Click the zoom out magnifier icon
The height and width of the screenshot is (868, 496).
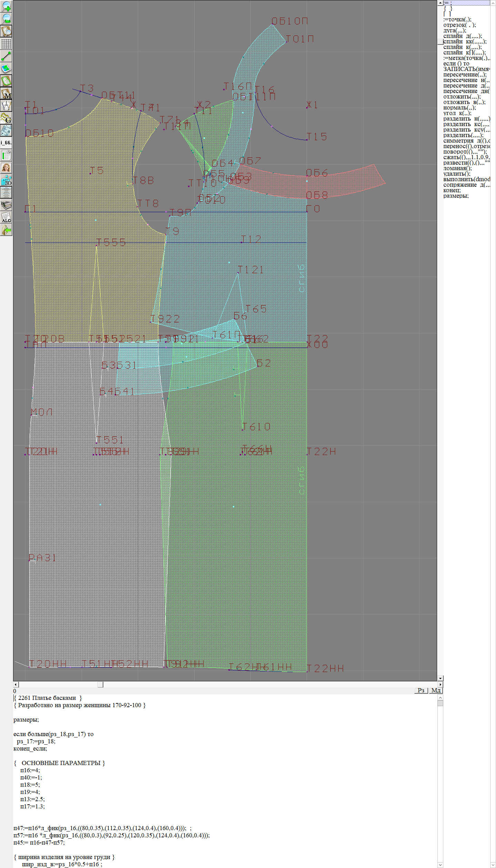click(x=6, y=19)
